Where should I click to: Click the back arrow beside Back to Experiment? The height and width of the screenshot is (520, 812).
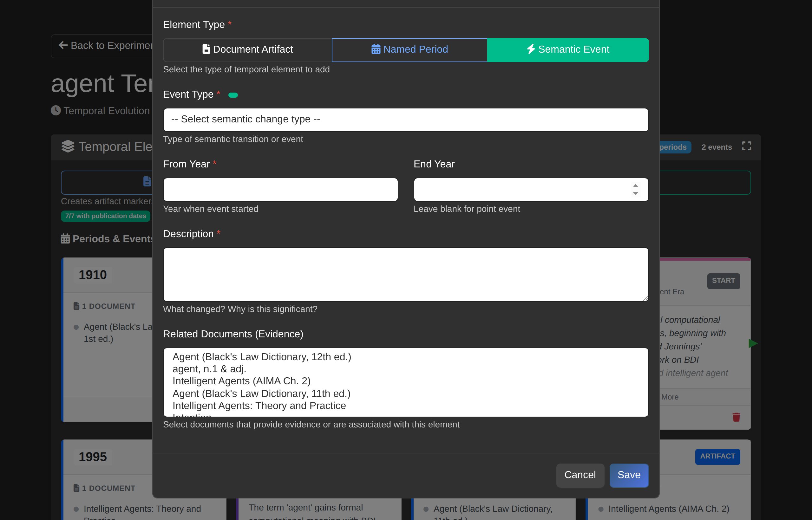point(62,45)
